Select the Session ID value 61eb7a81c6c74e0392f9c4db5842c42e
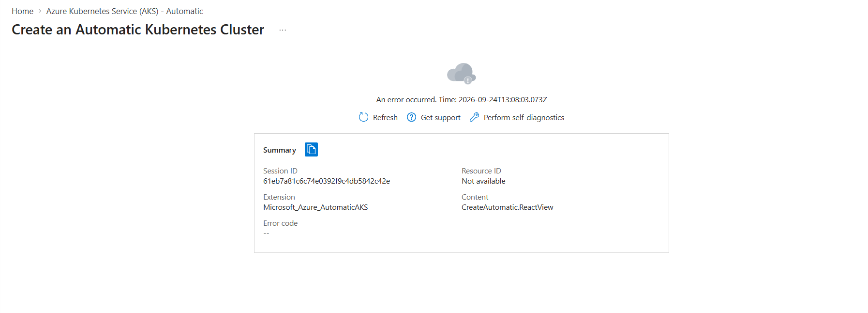 point(327,181)
